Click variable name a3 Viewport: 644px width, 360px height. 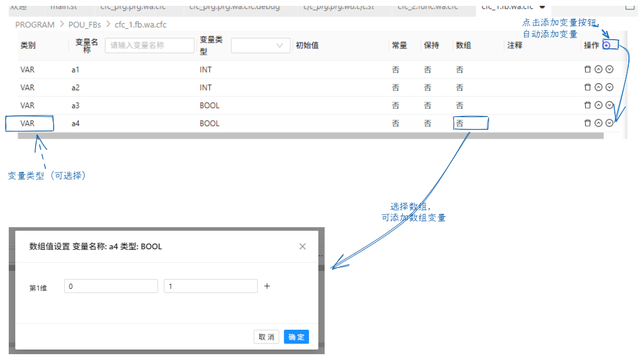tap(75, 105)
